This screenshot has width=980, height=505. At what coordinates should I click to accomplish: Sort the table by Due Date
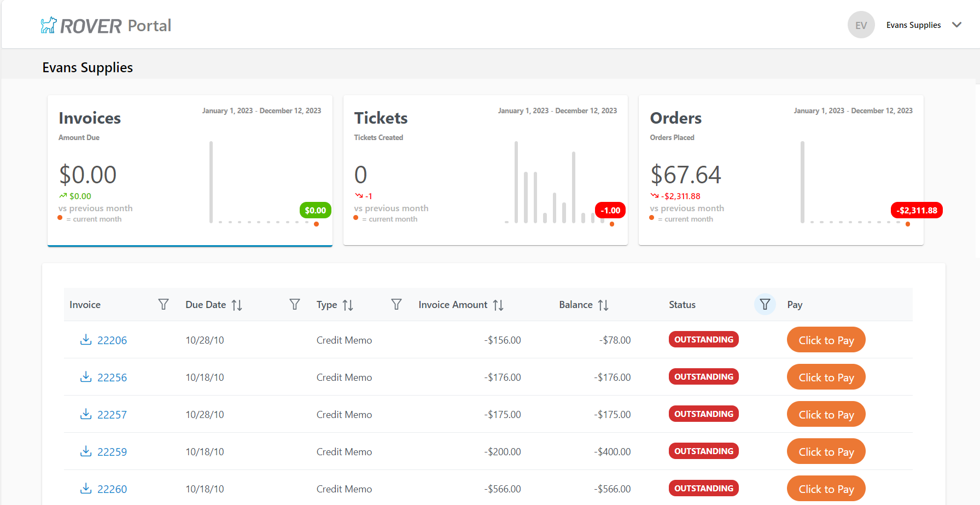[237, 305]
